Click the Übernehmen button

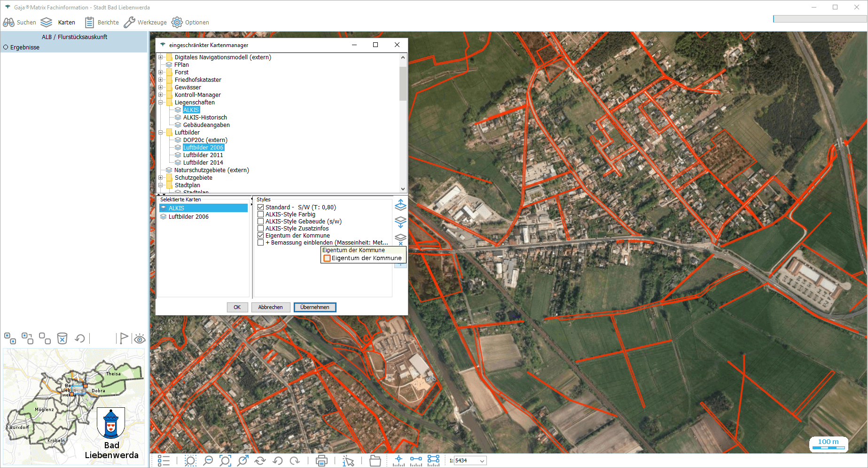[x=315, y=307]
